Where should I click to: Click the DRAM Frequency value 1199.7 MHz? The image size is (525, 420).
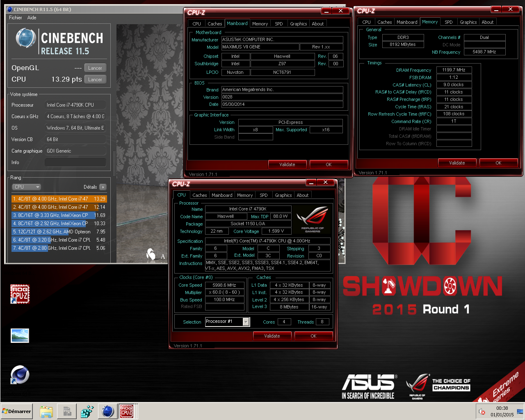click(454, 70)
